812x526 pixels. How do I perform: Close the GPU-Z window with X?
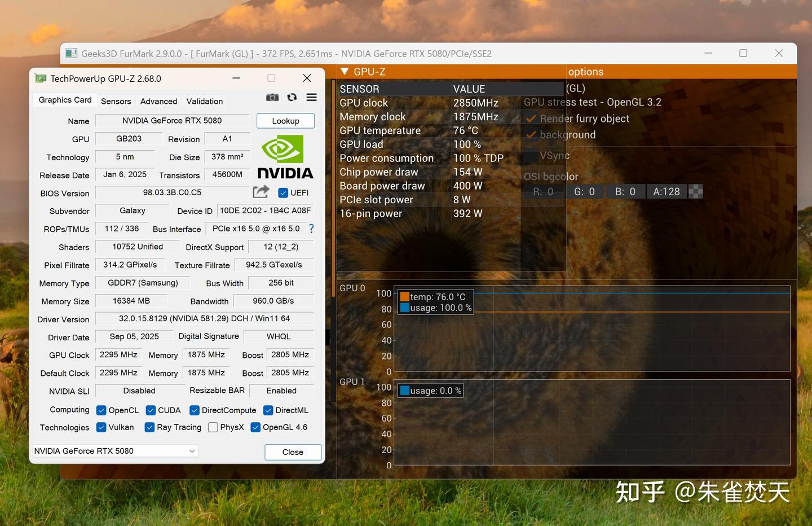[x=307, y=78]
